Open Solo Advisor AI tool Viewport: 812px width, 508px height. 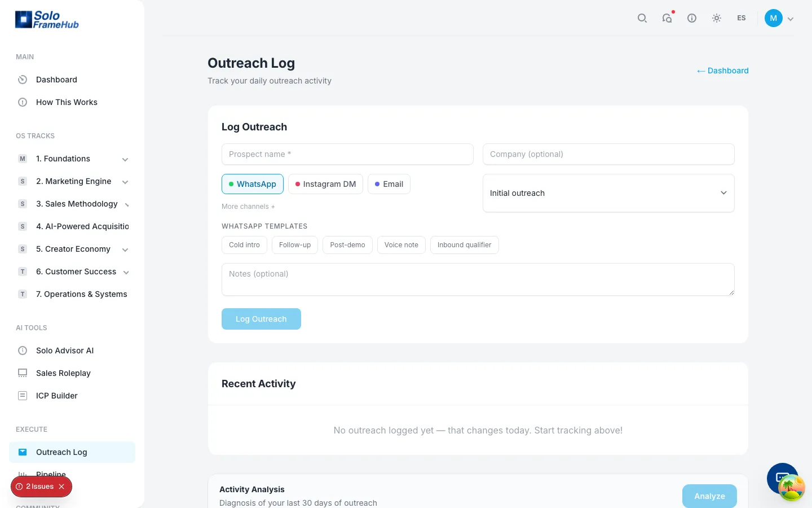tap(72, 351)
